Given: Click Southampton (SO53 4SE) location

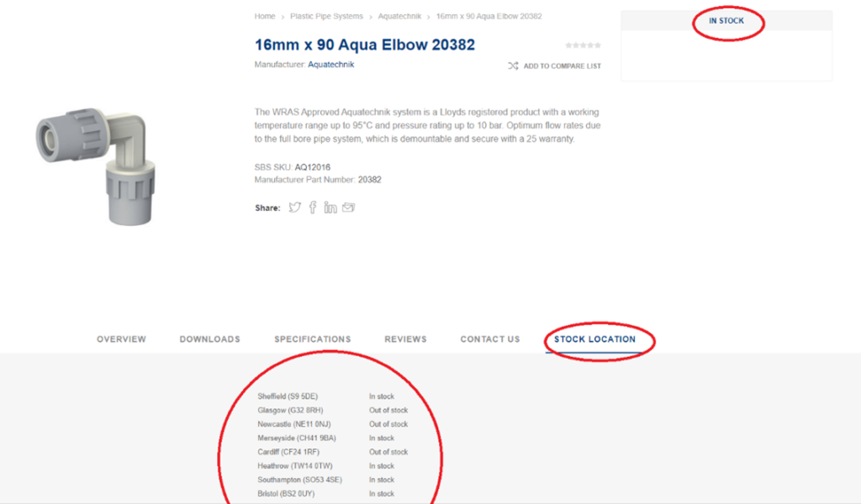Looking at the screenshot, I should 300,480.
